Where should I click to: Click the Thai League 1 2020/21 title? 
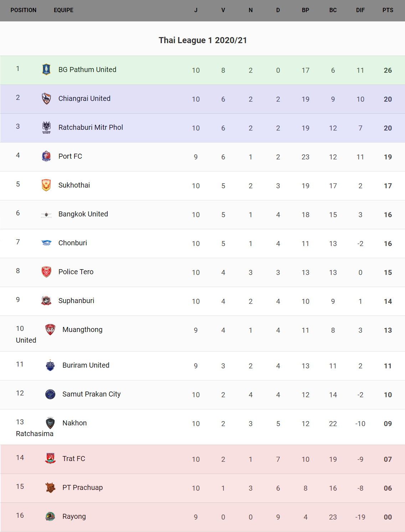202,40
